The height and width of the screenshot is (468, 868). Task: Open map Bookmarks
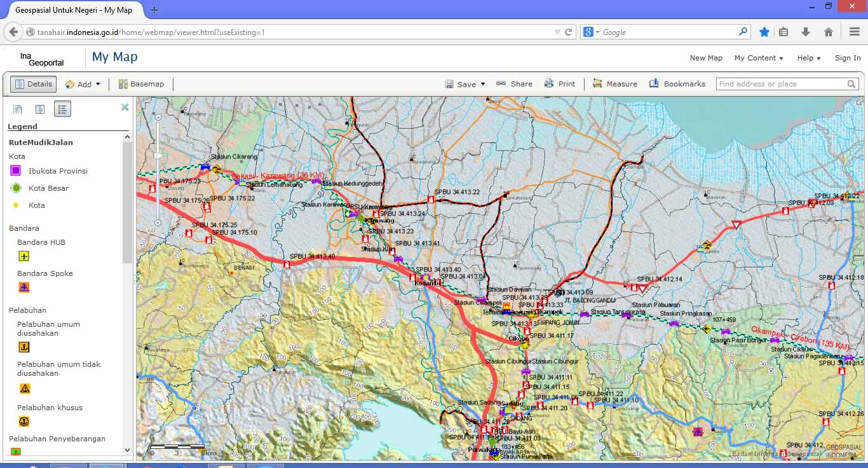[677, 84]
